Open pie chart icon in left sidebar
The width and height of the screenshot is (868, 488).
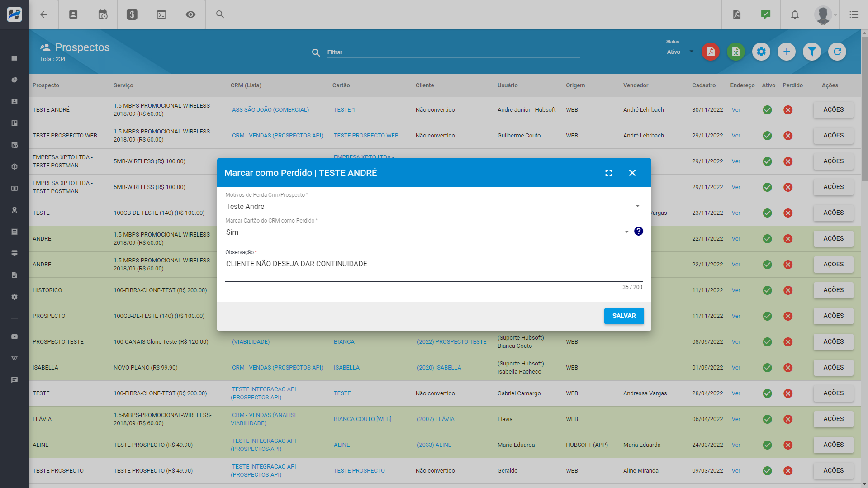pyautogui.click(x=14, y=80)
